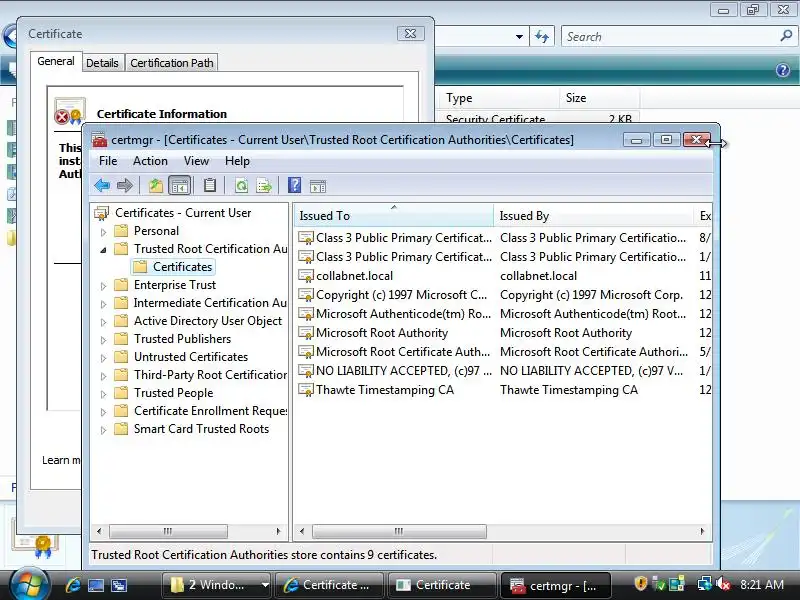
Task: Go up one level with folder icon
Action: (156, 185)
